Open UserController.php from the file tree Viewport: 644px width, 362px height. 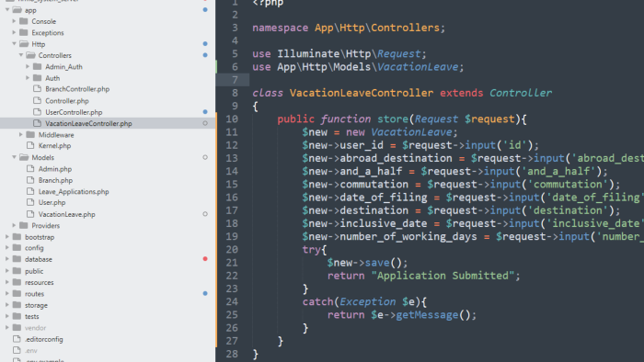(74, 112)
